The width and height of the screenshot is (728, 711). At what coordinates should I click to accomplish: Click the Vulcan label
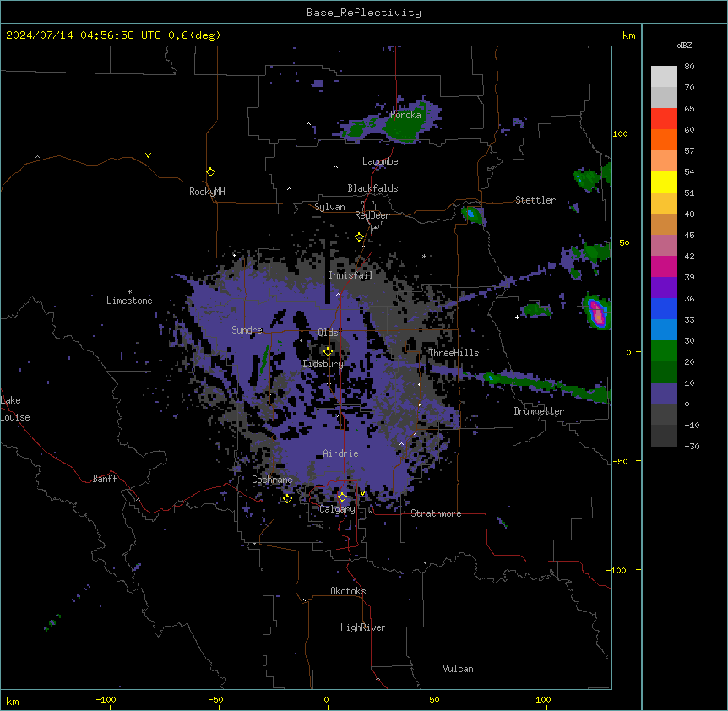tap(459, 669)
